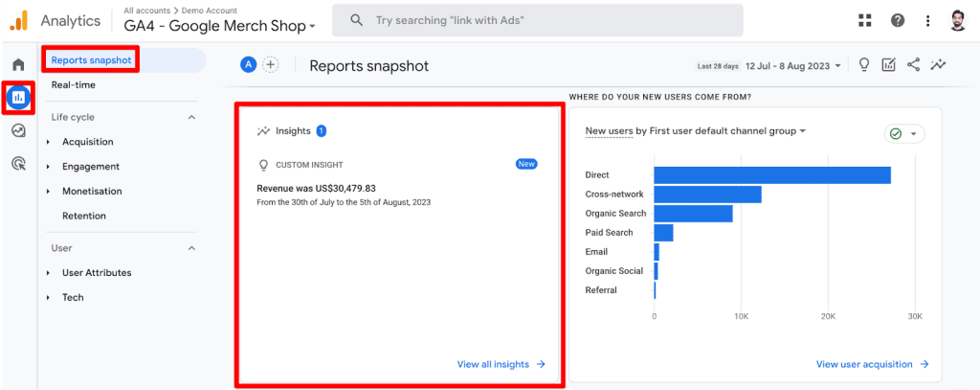Click the sparkline insights icon in header

[938, 64]
